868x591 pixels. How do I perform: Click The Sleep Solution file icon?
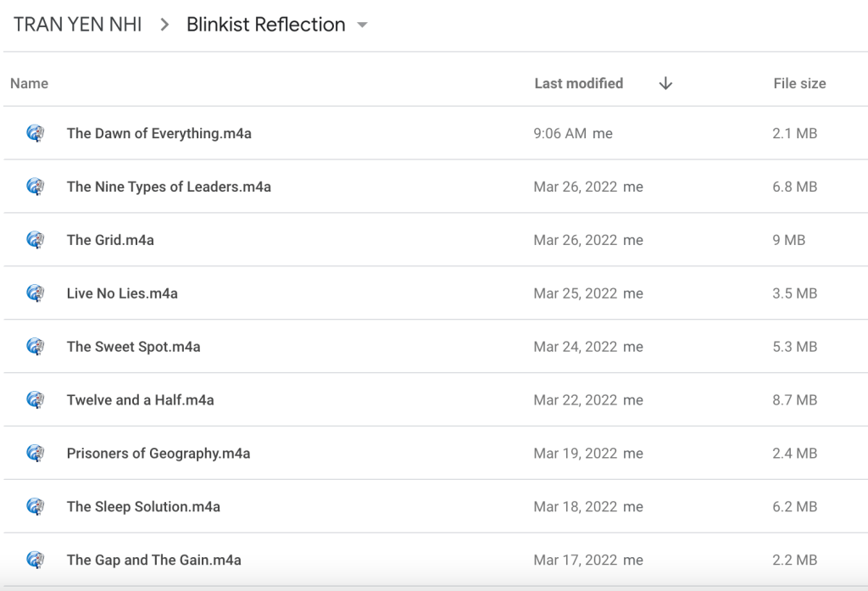(35, 507)
